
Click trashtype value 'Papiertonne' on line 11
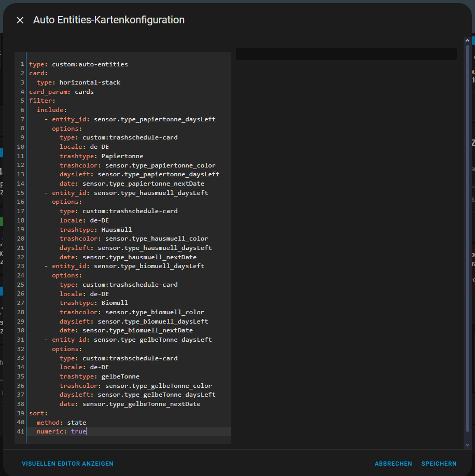tap(122, 156)
